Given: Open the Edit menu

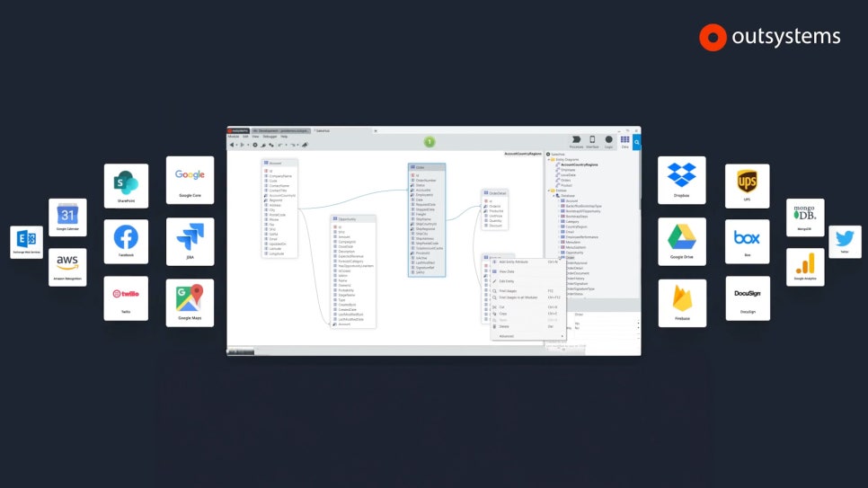Looking at the screenshot, I should 245,137.
